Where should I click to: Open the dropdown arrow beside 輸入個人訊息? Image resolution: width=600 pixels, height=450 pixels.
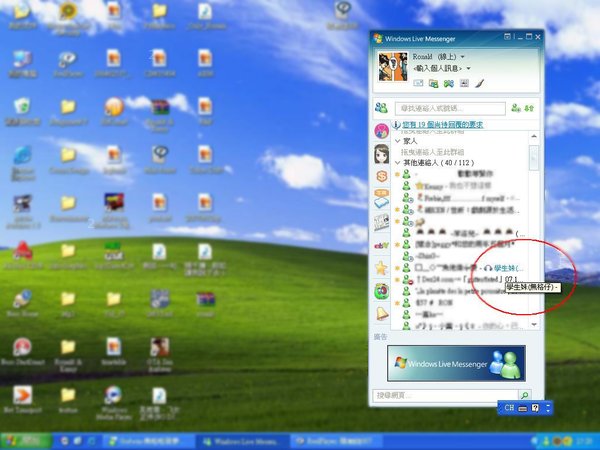pos(468,69)
